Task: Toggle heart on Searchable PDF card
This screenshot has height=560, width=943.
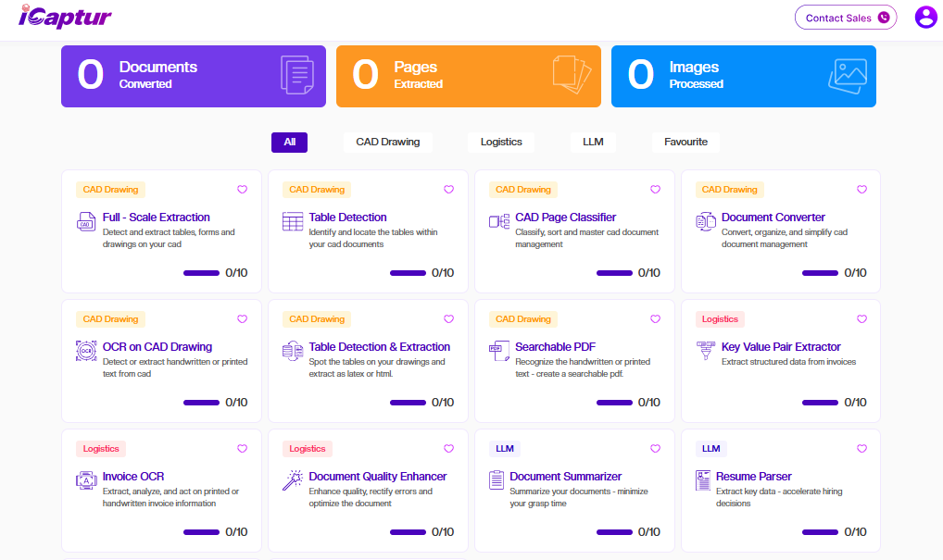Action: click(x=655, y=319)
